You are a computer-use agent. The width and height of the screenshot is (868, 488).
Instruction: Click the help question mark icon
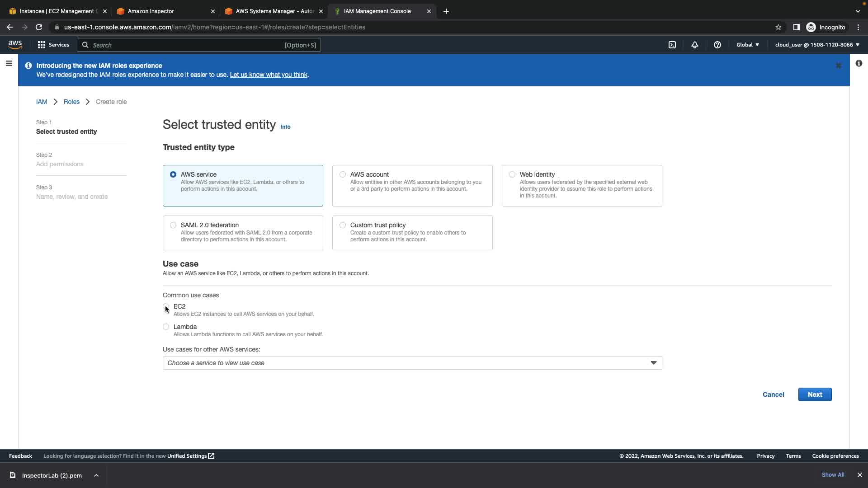(717, 45)
